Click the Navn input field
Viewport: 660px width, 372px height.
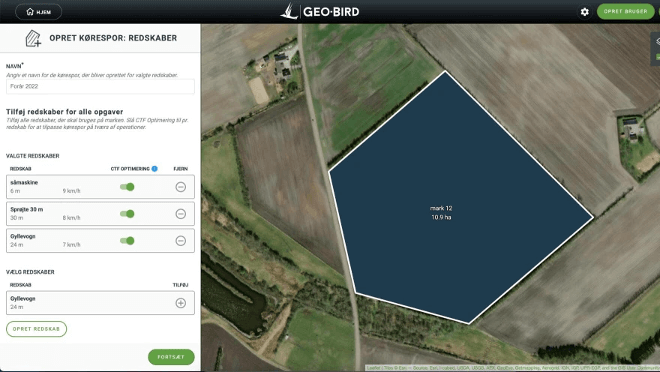tap(100, 86)
